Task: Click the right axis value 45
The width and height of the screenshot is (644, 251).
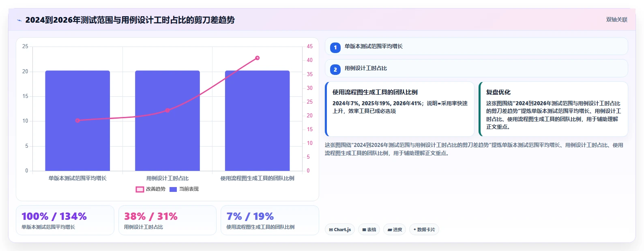Action: [x=309, y=47]
